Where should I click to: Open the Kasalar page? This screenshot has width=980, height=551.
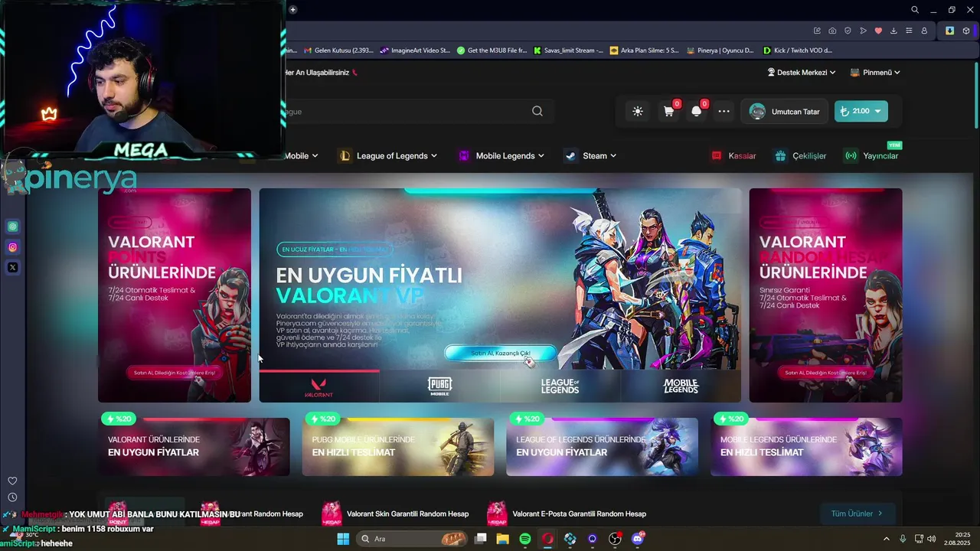(733, 156)
